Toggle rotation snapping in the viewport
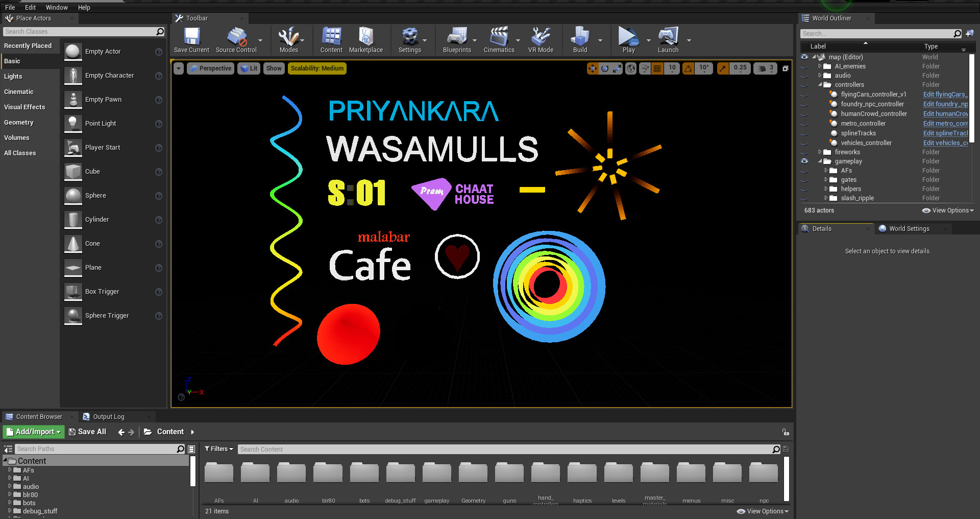980x519 pixels. tap(689, 68)
